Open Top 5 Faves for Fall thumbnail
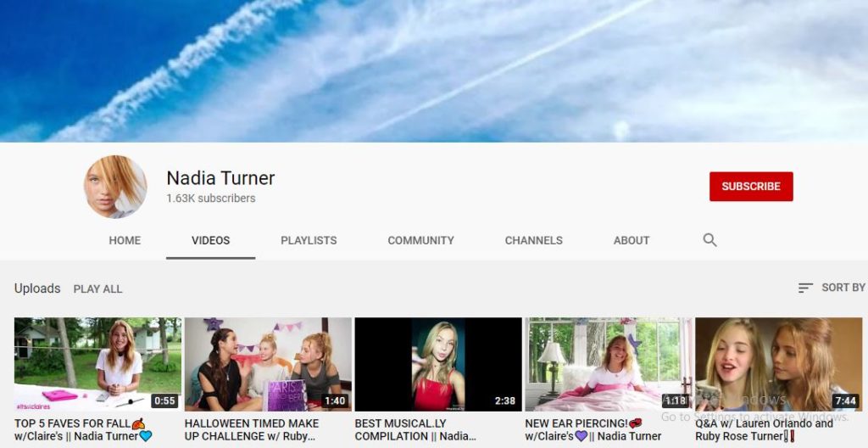This screenshot has width=868, height=448. pos(97,364)
